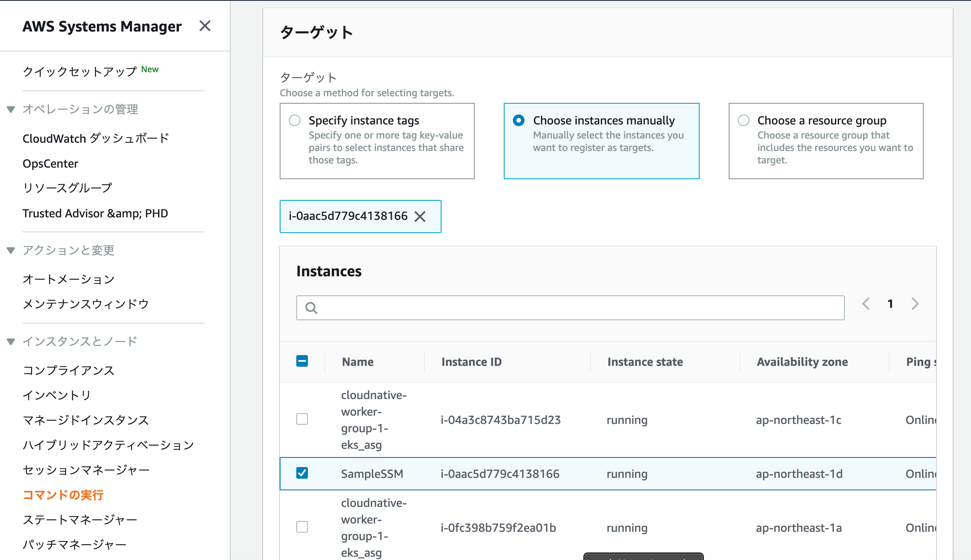
Task: Collapse the インスタンスとノード section
Action: [11, 342]
